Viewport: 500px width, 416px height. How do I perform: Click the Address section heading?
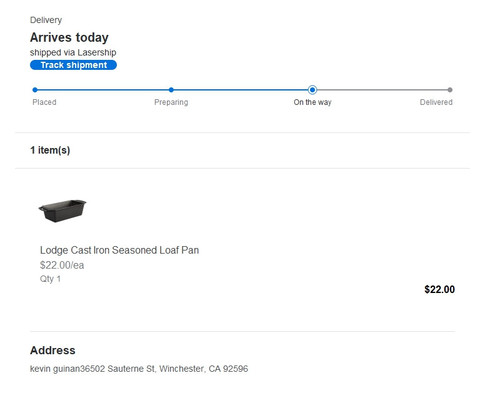pyautogui.click(x=53, y=350)
